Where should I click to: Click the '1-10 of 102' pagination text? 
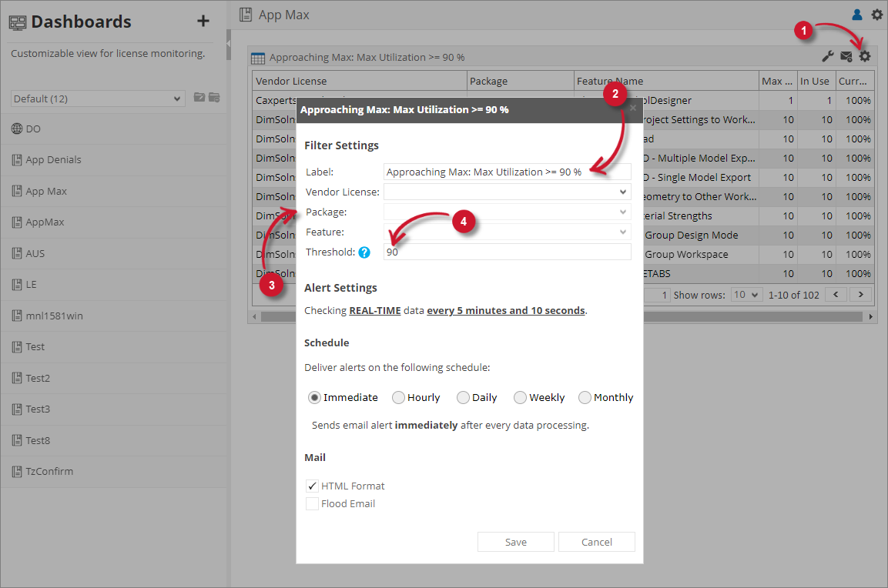coord(793,295)
